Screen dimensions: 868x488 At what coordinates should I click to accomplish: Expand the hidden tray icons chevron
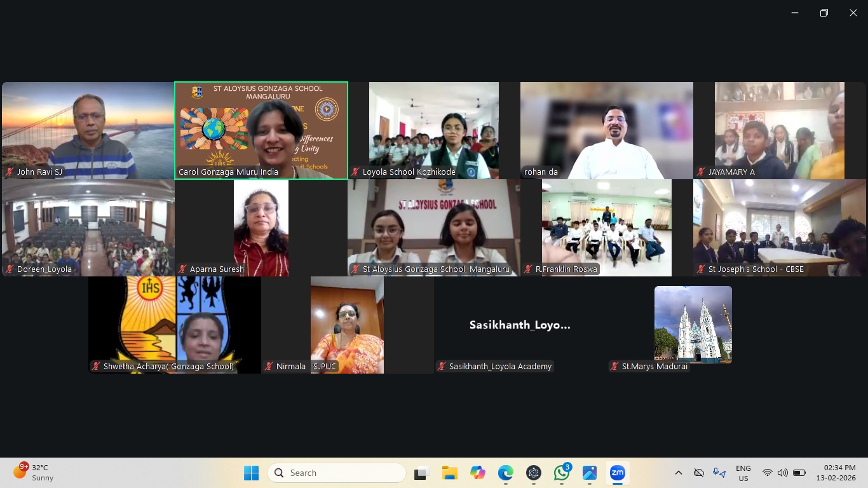coord(679,473)
